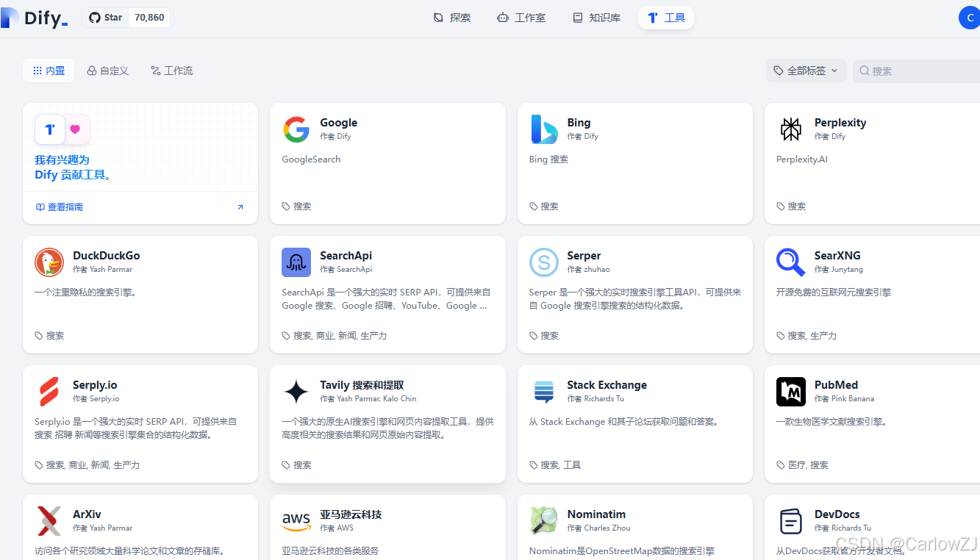
Task: Click the contribute card tool icon
Action: pyautogui.click(x=50, y=129)
